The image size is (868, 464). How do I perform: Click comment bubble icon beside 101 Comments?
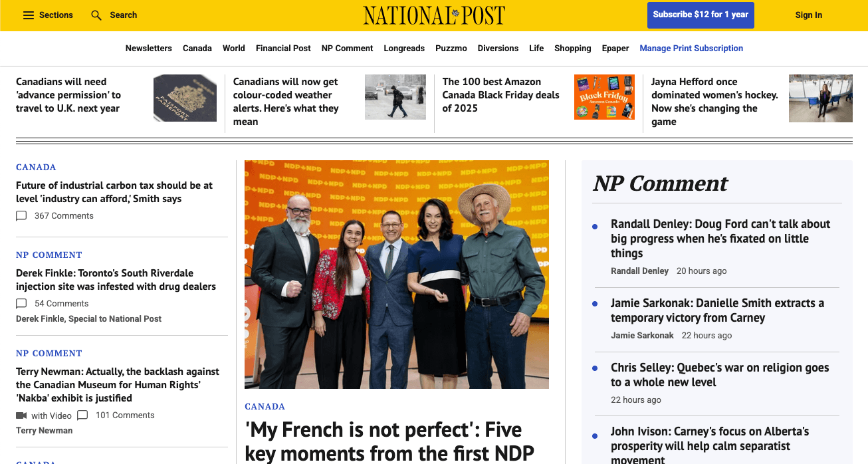point(82,415)
